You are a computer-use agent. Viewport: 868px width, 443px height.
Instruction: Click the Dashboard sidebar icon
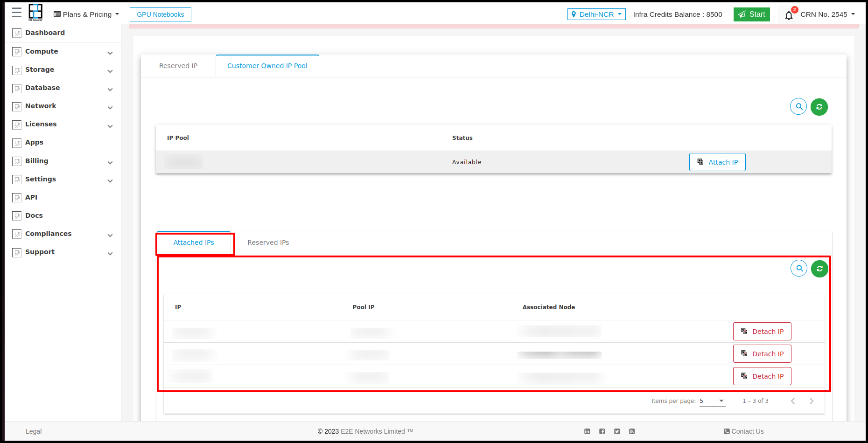17,33
